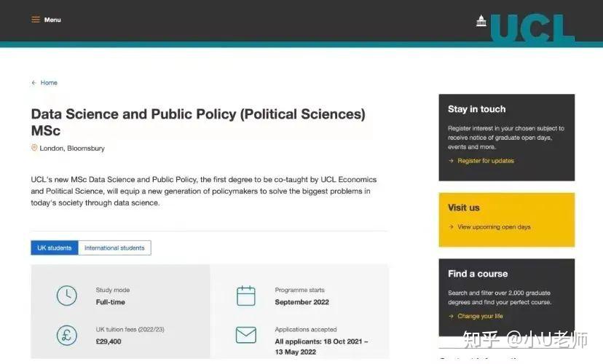
Task: Switch to International students tab
Action: click(x=114, y=248)
